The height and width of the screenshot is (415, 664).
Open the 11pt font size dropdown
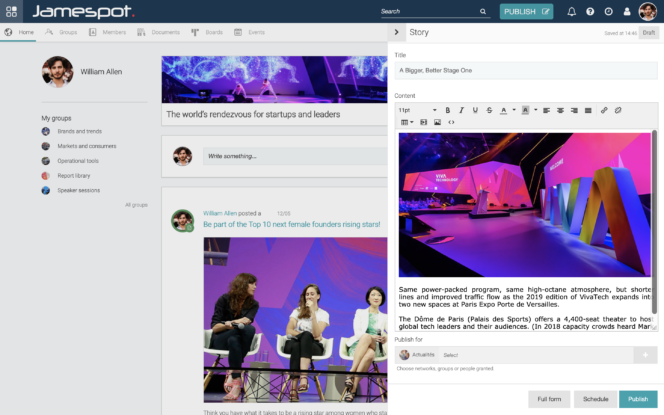(417, 110)
